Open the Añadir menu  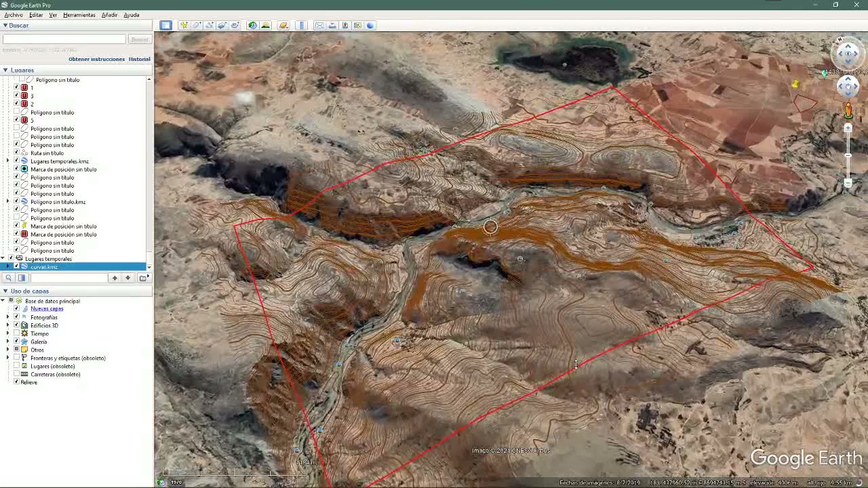coord(109,15)
